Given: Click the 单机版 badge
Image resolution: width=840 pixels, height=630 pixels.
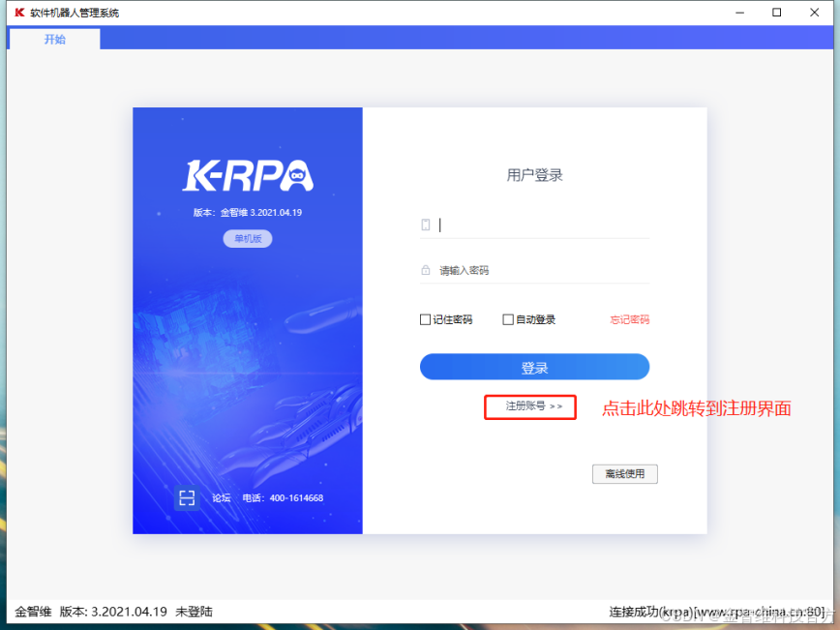Looking at the screenshot, I should pos(248,238).
